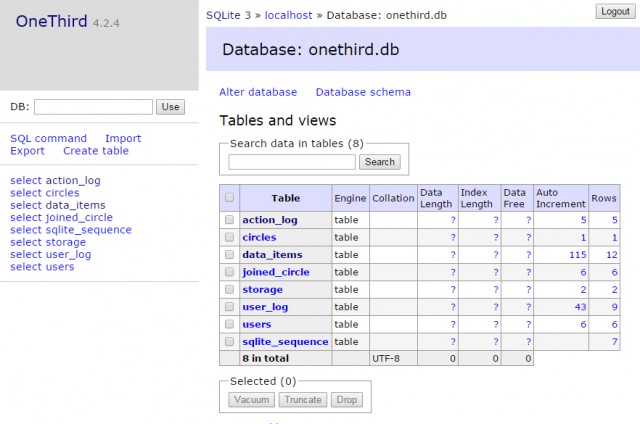This screenshot has width=640, height=424.
Task: Open Alter database
Action: [258, 92]
